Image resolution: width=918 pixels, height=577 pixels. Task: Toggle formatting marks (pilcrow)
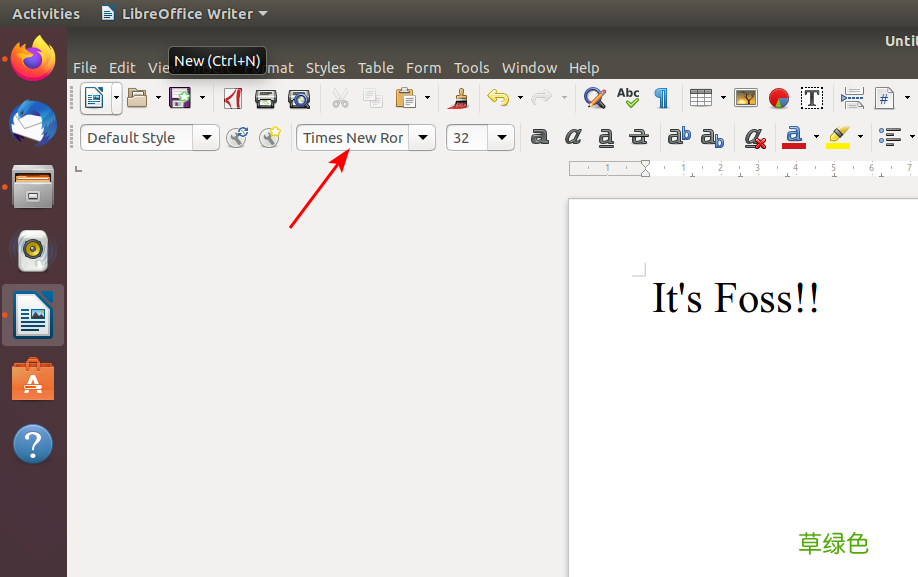pyautogui.click(x=661, y=98)
